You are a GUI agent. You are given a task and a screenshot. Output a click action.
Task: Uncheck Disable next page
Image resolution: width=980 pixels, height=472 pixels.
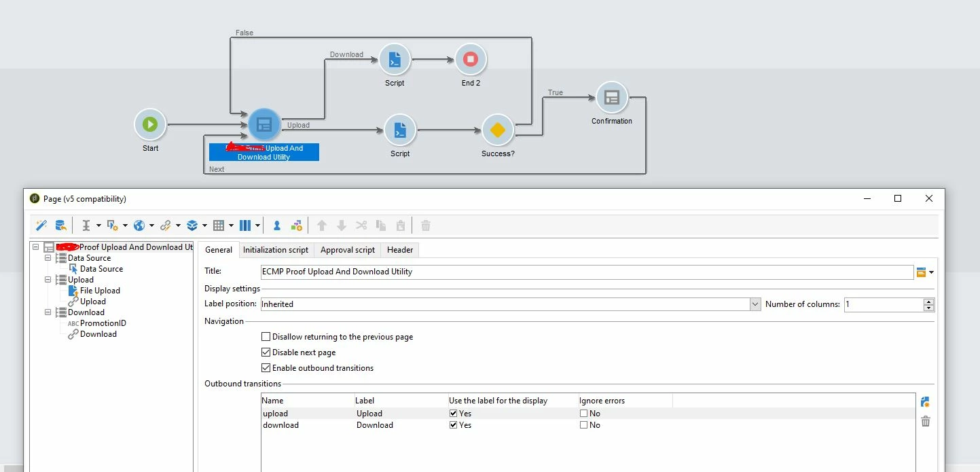(266, 352)
